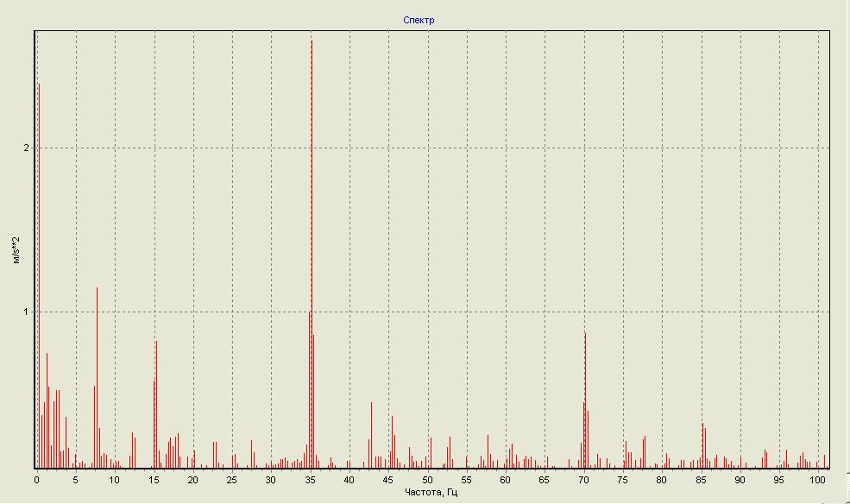Click the tallest spectral peak at 35 Hz
The width and height of the screenshot is (850, 504).
click(x=312, y=255)
